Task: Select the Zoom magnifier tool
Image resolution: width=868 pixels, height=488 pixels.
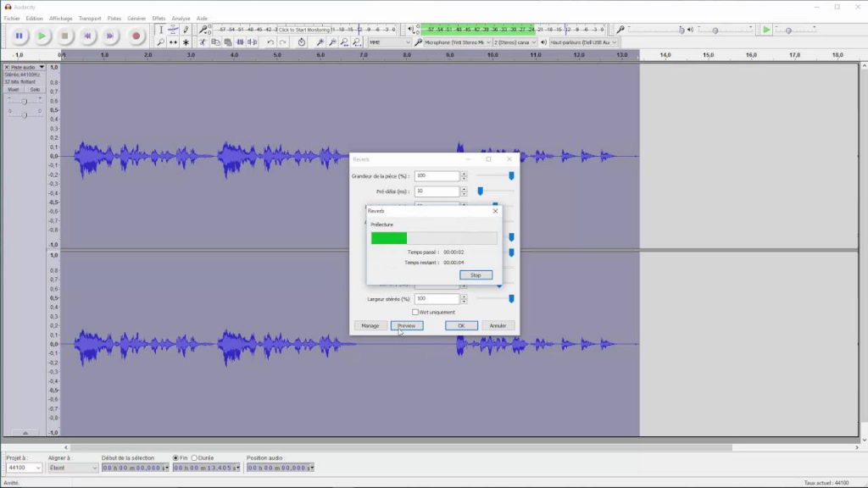Action: tap(160, 42)
